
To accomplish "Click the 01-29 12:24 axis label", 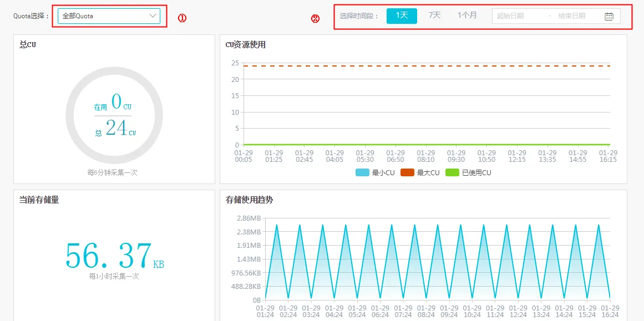I will 518,311.
